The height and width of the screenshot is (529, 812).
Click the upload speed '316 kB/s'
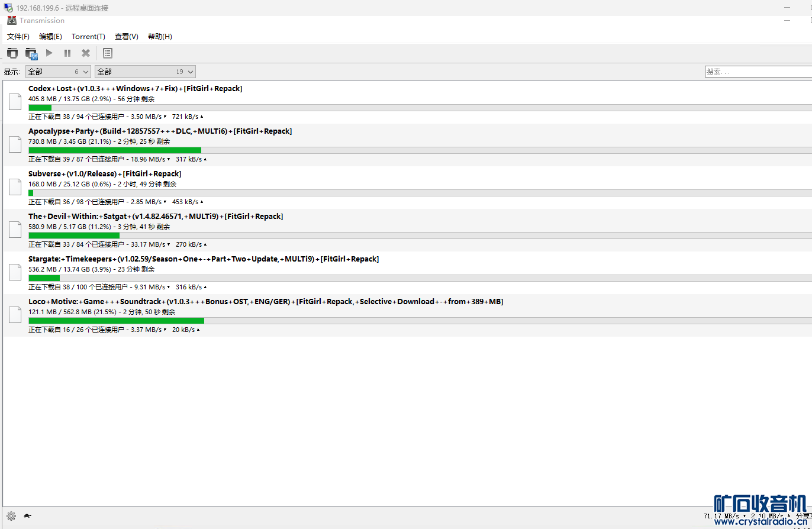pyautogui.click(x=189, y=288)
